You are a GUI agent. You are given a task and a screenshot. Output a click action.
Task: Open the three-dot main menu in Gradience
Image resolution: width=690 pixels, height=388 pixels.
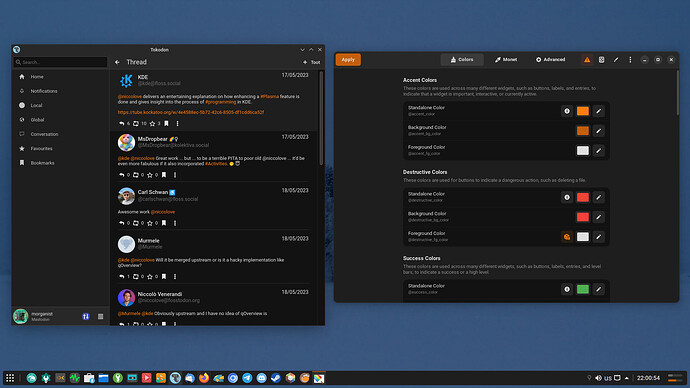point(630,59)
